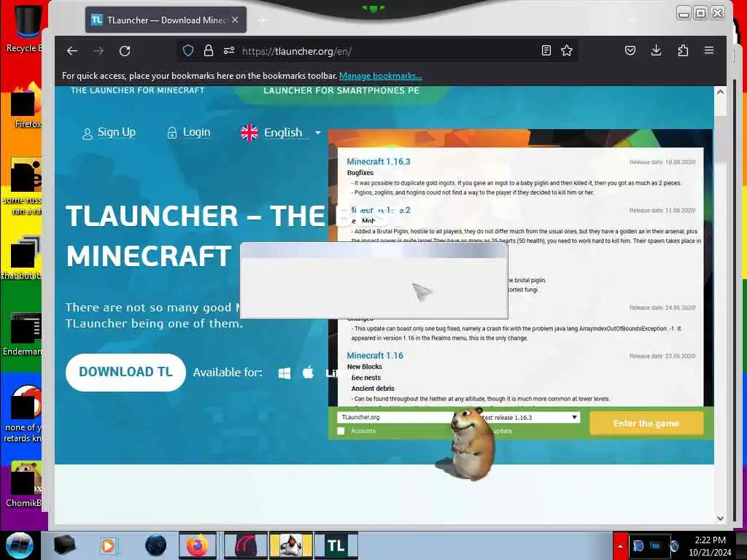This screenshot has height=560, width=747.
Task: Switch to The Launcher for Minecraft tab
Action: tap(138, 90)
